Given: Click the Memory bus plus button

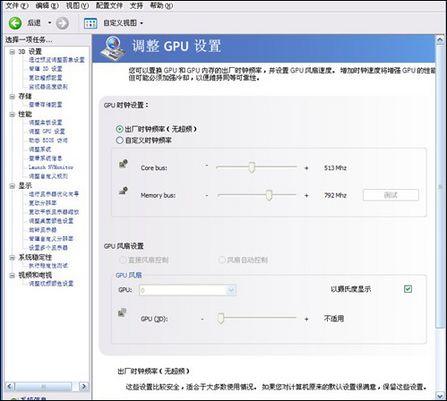Looking at the screenshot, I should [306, 195].
